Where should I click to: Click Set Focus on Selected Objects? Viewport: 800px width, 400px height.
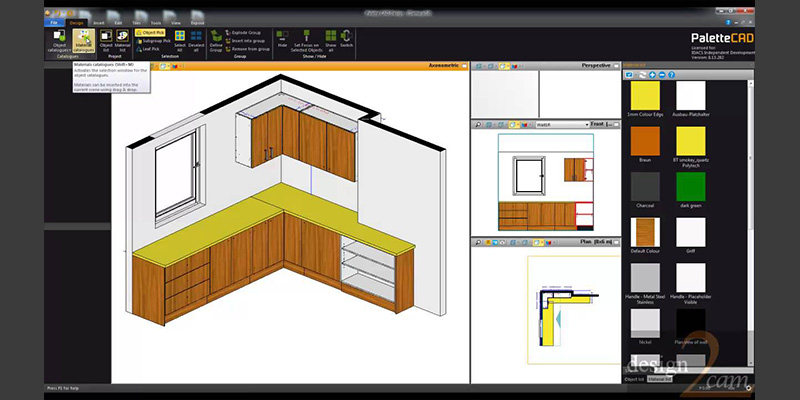point(307,40)
